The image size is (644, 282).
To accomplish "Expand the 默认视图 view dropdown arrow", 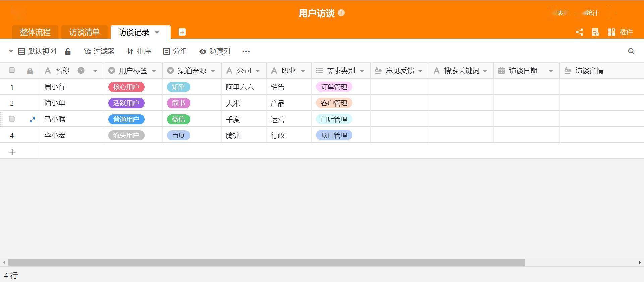I will (11, 51).
